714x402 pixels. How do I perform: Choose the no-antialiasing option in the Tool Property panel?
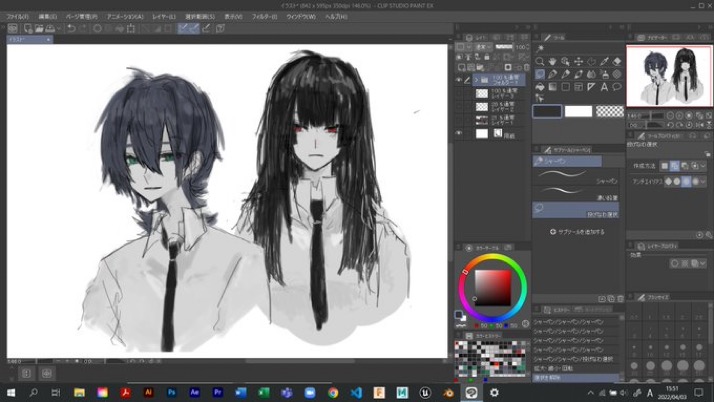point(668,181)
